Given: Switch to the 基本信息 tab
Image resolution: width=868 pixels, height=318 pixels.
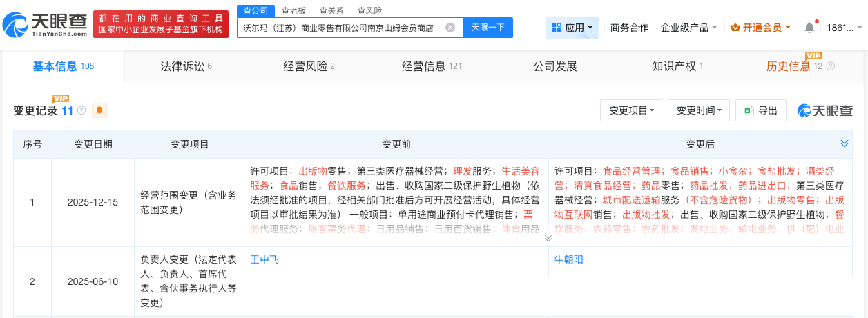Looking at the screenshot, I should click(x=63, y=66).
